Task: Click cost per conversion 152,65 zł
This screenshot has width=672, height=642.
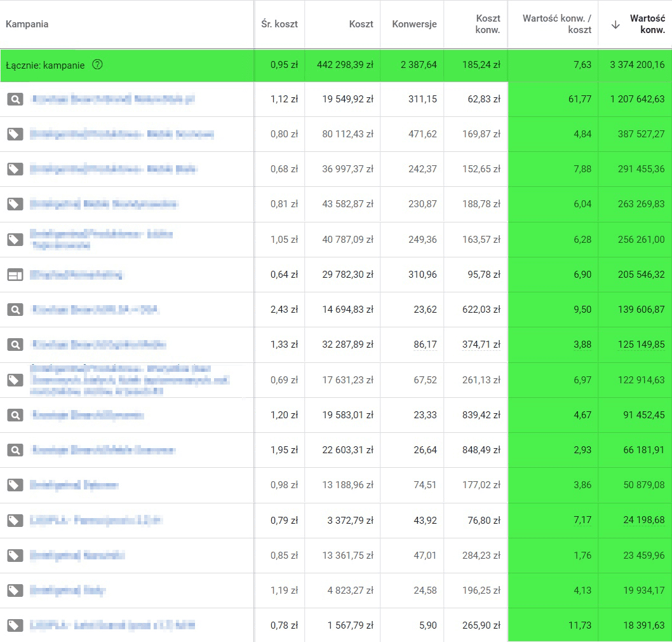Action: tap(481, 169)
